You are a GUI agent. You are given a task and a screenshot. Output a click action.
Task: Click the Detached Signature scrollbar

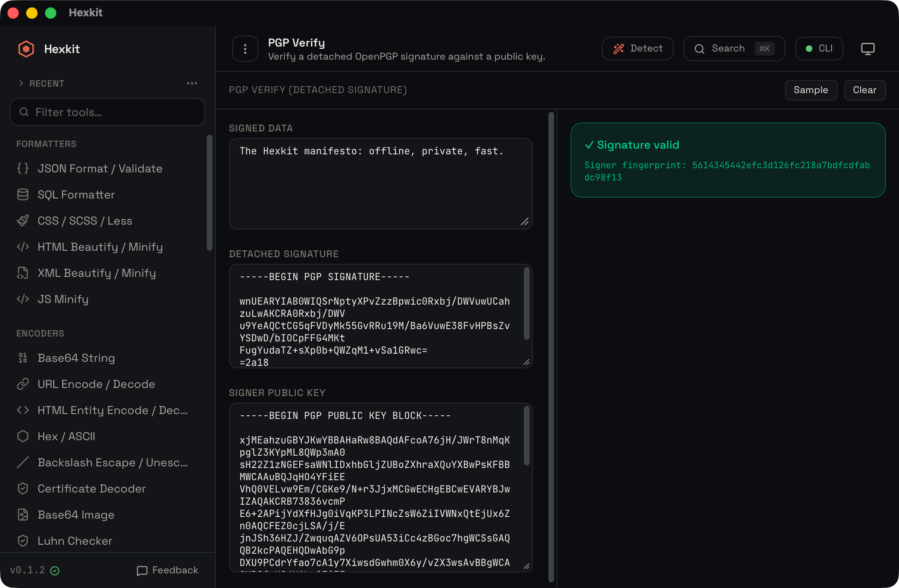[526, 303]
